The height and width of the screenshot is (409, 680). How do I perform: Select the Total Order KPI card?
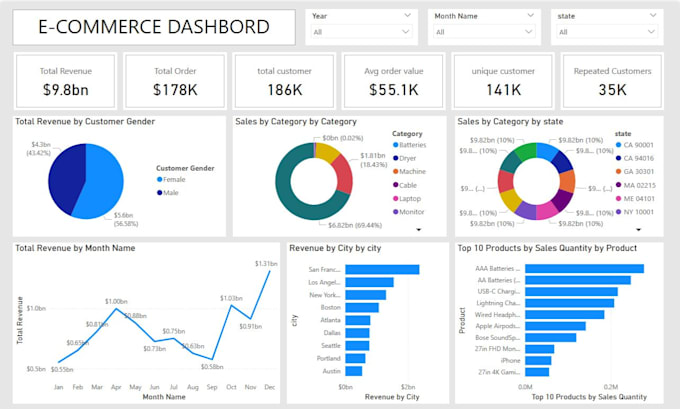pyautogui.click(x=175, y=81)
